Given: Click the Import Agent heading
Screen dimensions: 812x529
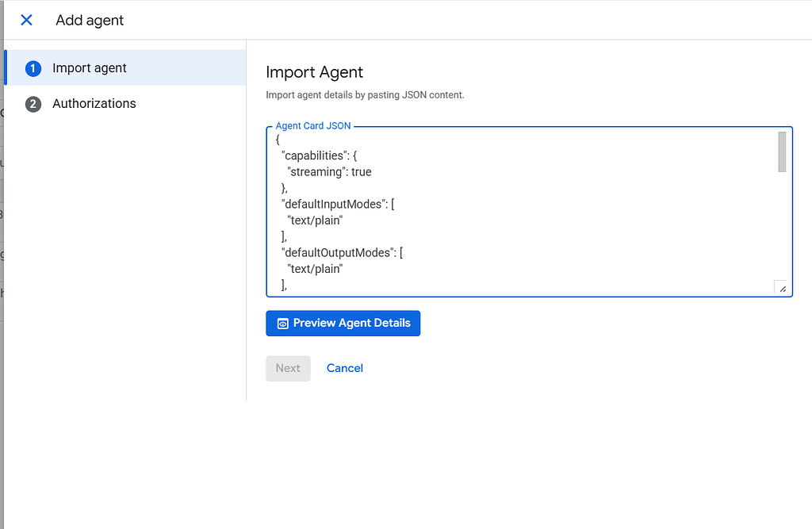Looking at the screenshot, I should coord(314,72).
